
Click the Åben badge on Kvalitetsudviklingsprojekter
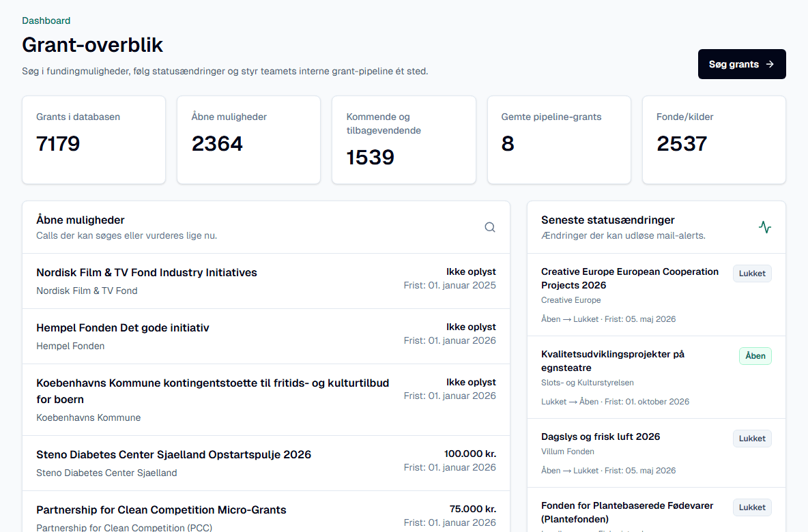[755, 356]
